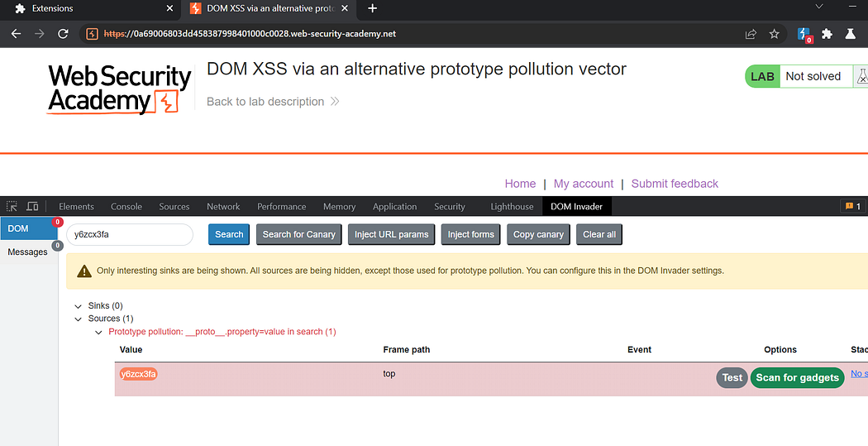
Task: Click the Event column header
Action: pos(639,349)
